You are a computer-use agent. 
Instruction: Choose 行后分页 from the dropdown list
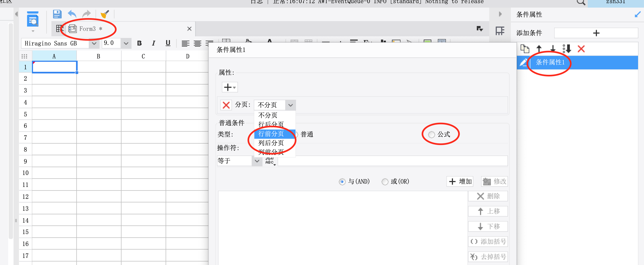[275, 124]
